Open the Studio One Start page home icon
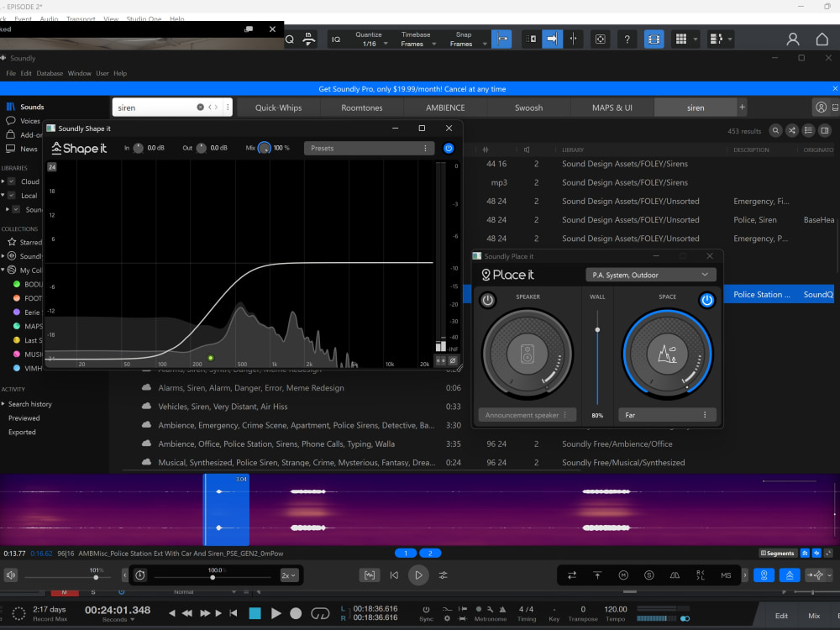The image size is (840, 630). coord(822,39)
